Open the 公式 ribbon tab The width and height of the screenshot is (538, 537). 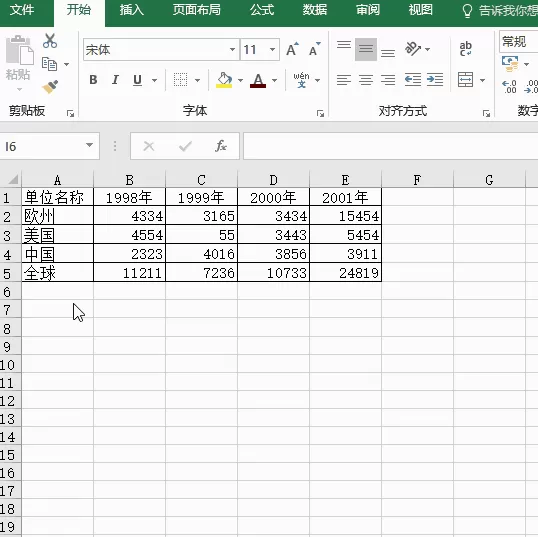click(x=262, y=10)
